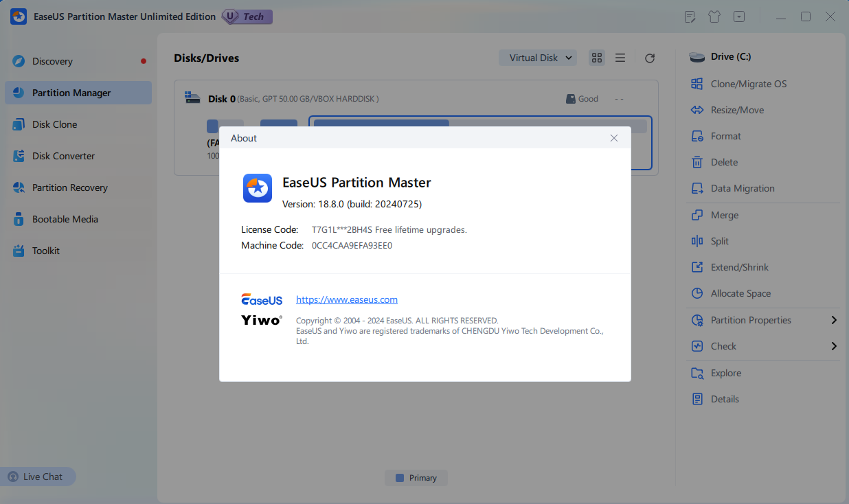Click the Delete trash icon
Image resolution: width=849 pixels, height=504 pixels.
coord(697,162)
